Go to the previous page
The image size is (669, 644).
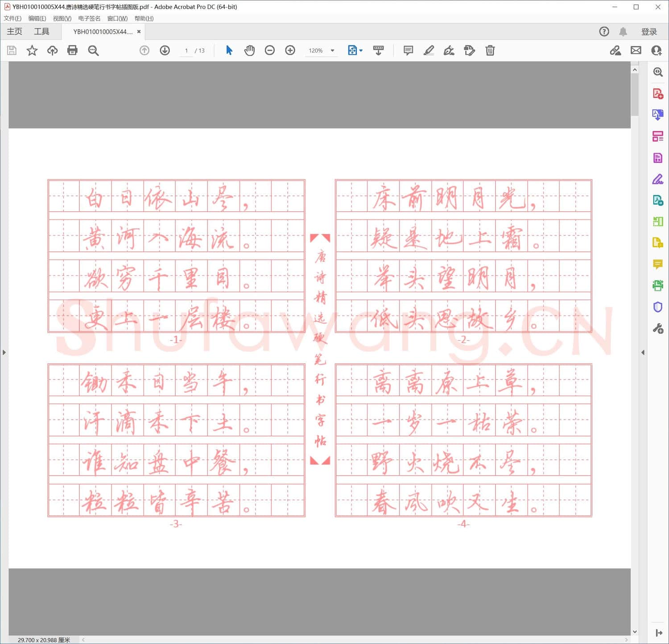(x=145, y=50)
